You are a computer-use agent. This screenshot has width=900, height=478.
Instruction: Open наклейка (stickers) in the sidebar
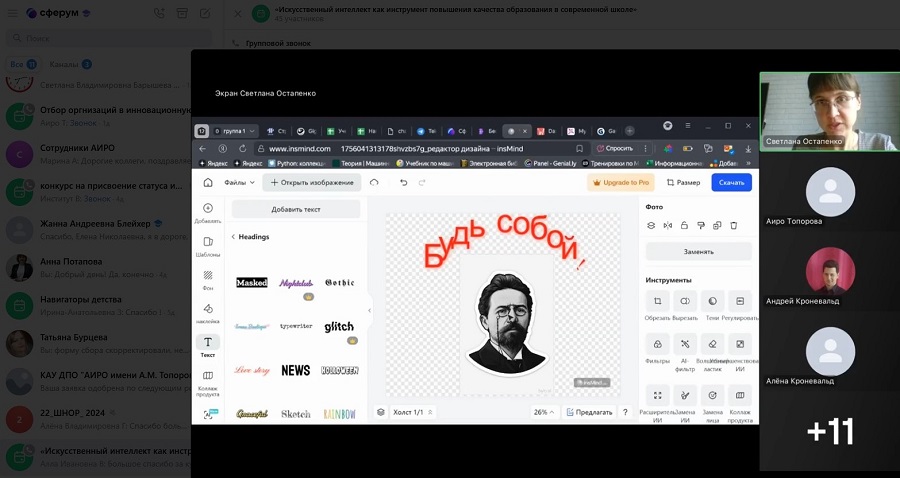[x=208, y=313]
